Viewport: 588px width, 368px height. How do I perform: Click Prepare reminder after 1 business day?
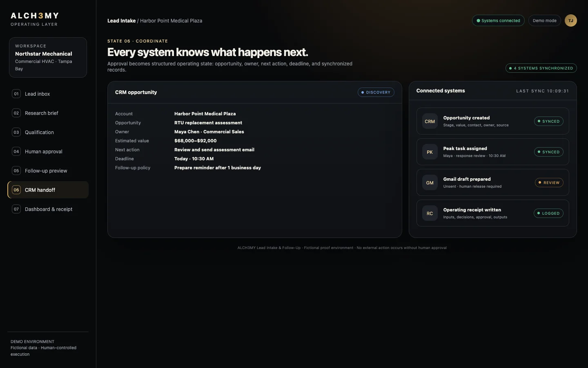click(x=218, y=168)
